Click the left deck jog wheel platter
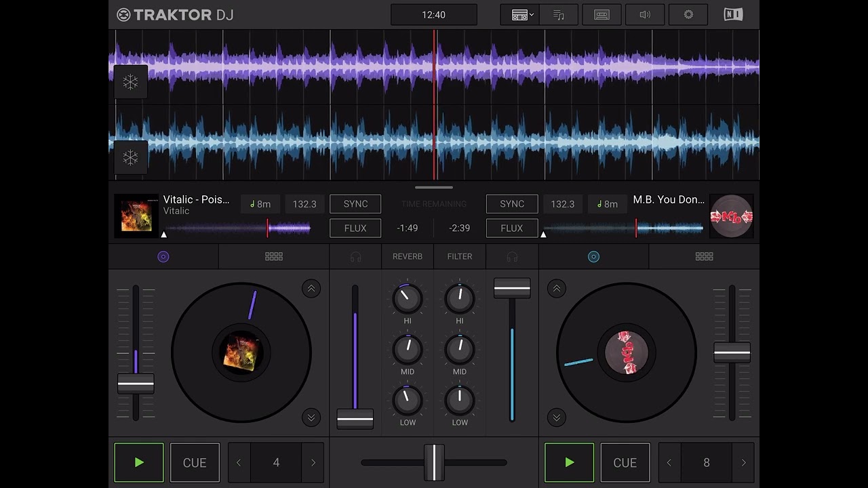 click(241, 352)
